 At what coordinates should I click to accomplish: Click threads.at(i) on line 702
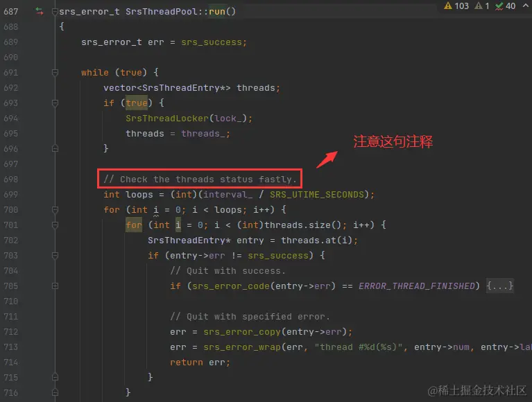(316, 241)
